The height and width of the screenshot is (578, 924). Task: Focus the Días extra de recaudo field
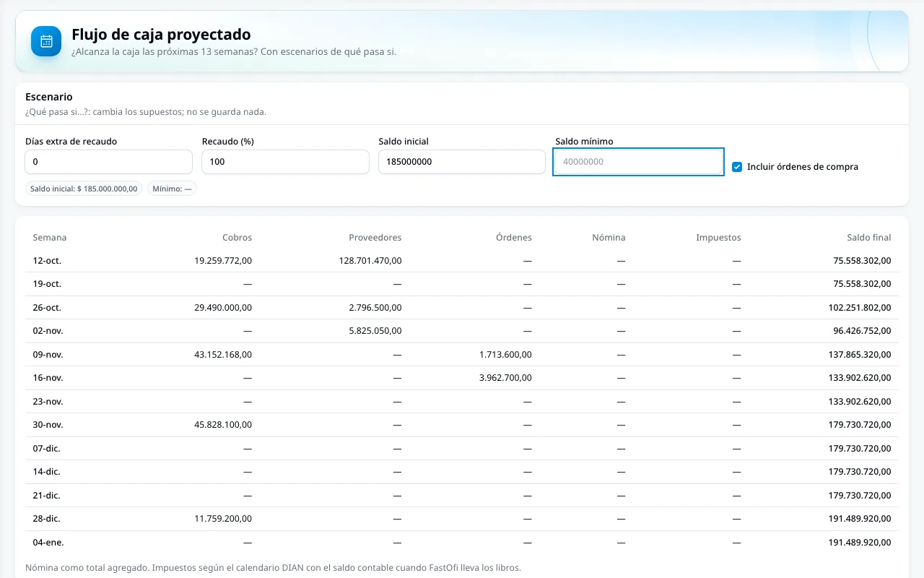point(108,162)
